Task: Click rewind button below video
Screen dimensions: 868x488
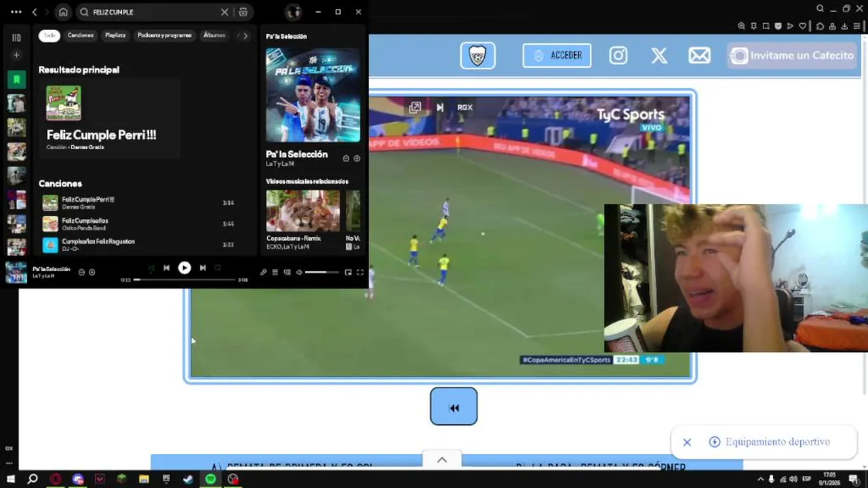Action: (454, 407)
